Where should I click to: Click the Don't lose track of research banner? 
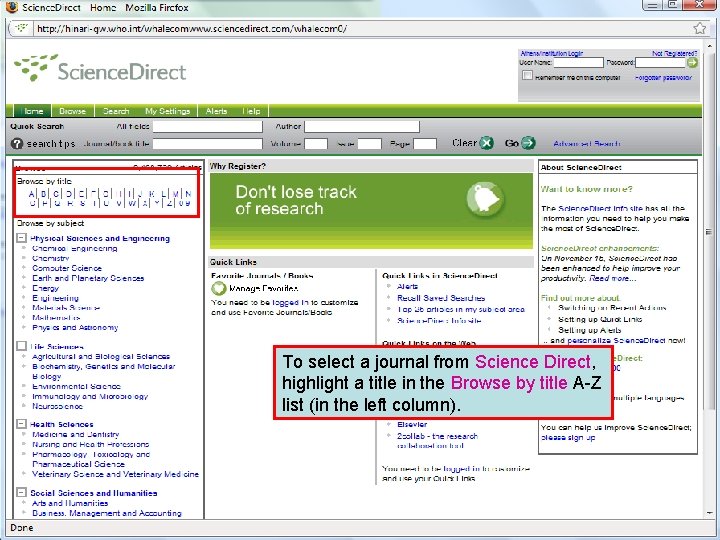tap(371, 211)
